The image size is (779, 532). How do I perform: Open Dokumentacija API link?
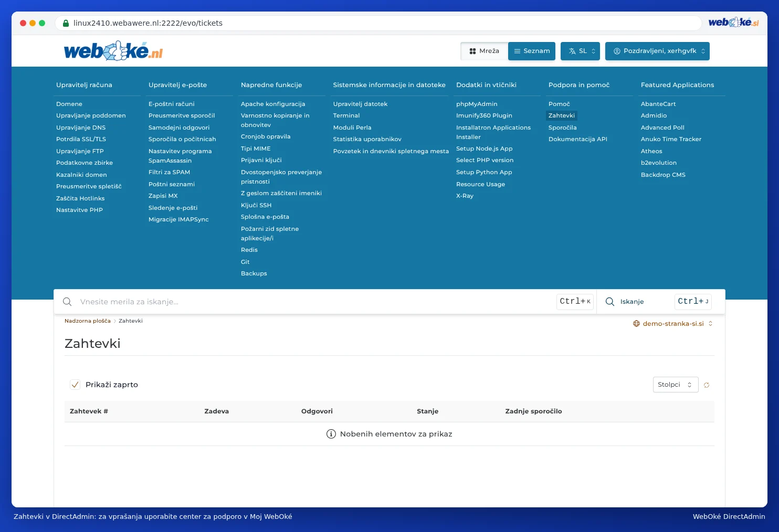coord(578,139)
